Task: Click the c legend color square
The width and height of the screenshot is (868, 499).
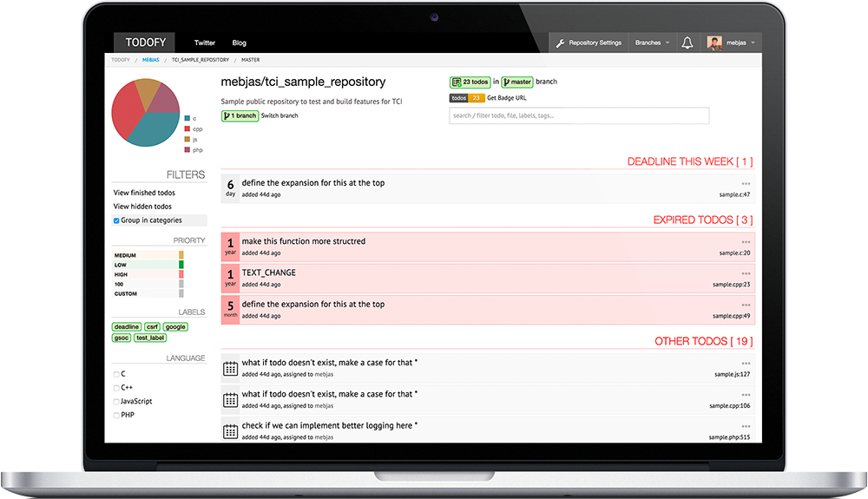Action: 187,118
